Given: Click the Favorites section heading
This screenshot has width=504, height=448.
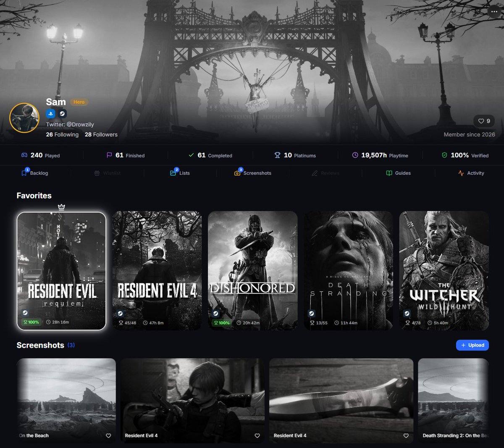Looking at the screenshot, I should pos(34,196).
